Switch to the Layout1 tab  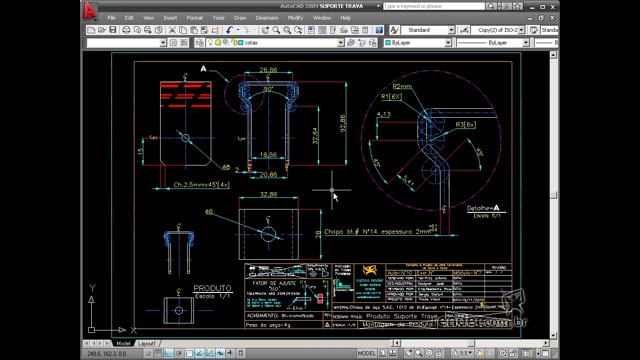pos(147,344)
